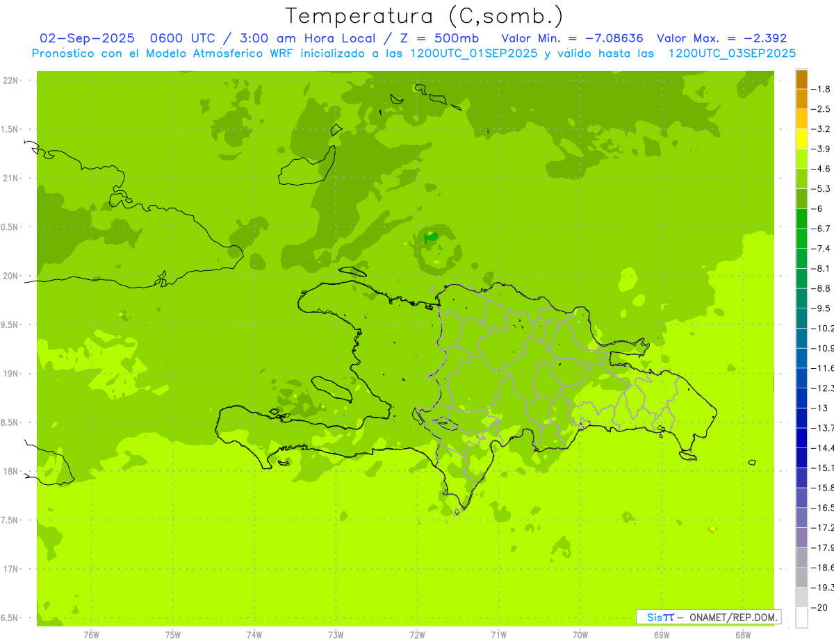Click the "-2.5" colorbar label

tap(822, 109)
